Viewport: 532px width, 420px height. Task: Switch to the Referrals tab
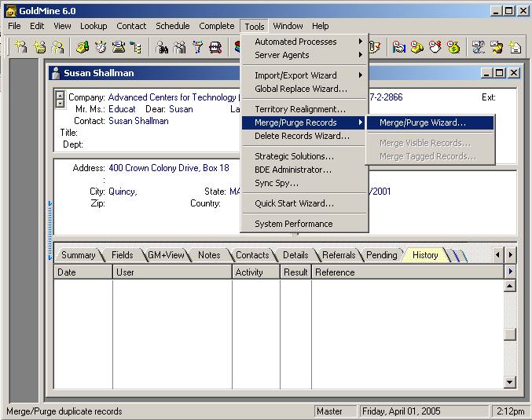tap(339, 255)
